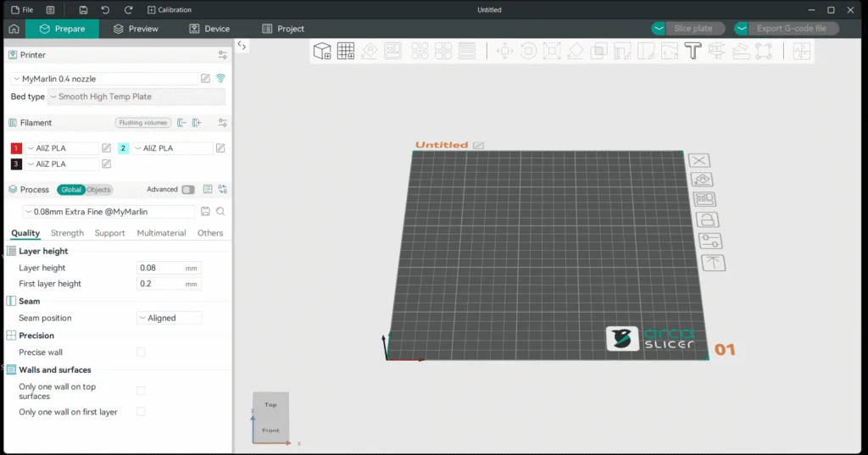Expand the 0.08mm Extra Fine process preset list
This screenshot has width=868, height=455.
(x=109, y=212)
